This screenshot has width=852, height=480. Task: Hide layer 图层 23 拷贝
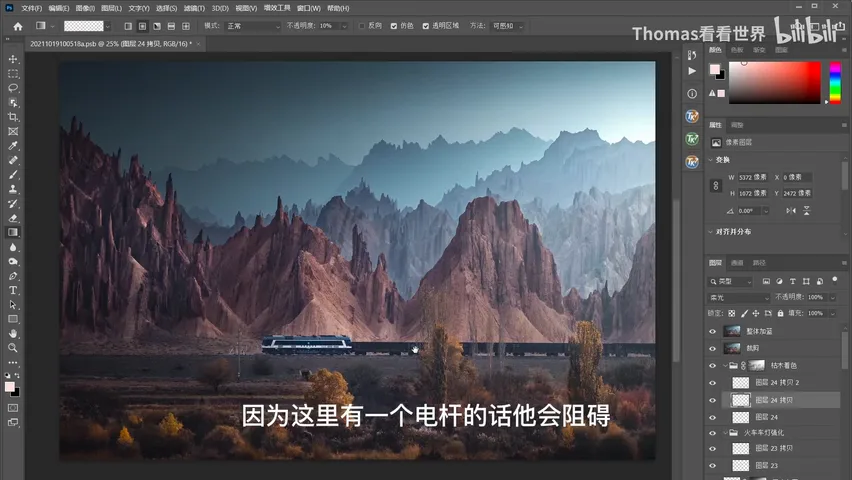pos(712,448)
